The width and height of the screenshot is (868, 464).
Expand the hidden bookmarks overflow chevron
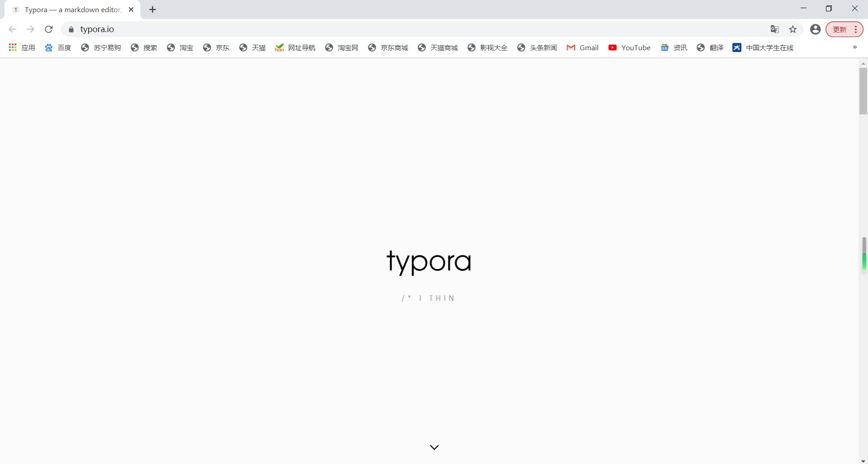click(x=854, y=47)
